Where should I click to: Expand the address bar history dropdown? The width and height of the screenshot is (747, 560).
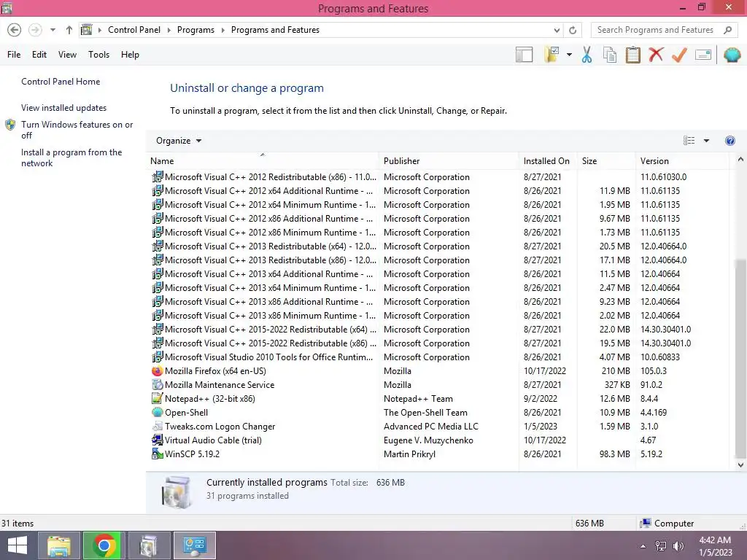pos(557,30)
